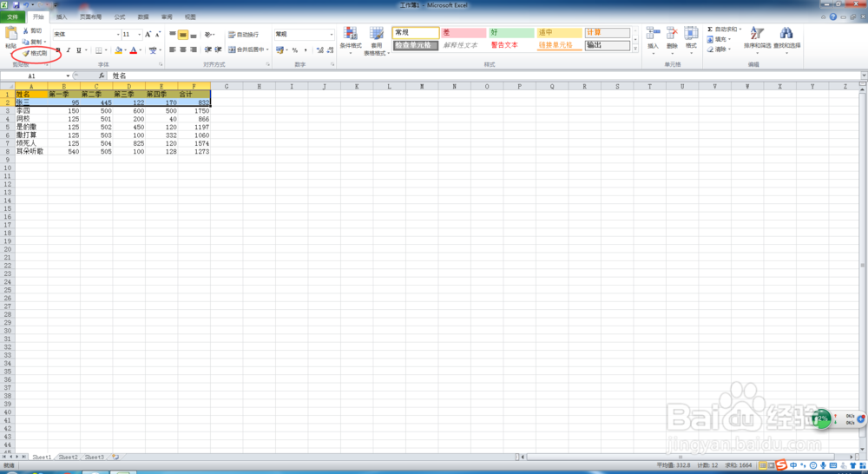Open the number format dropdown (常规)
This screenshot has height=474, width=868.
pyautogui.click(x=332, y=35)
